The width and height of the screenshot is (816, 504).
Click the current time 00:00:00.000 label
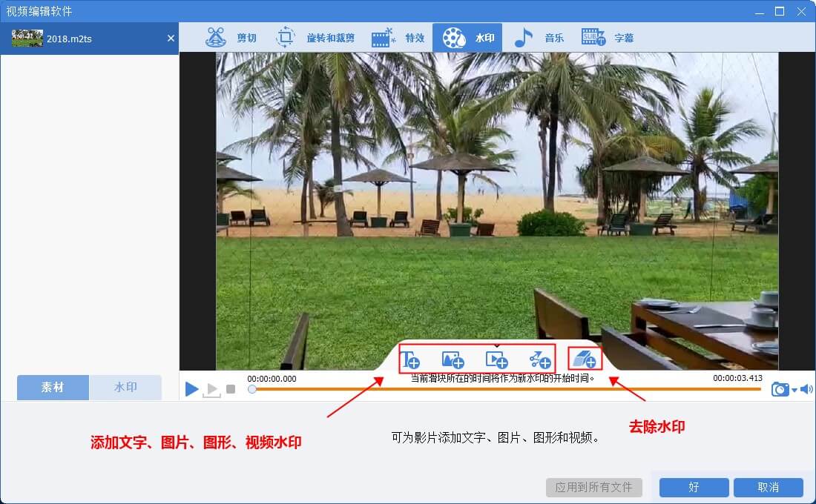[x=272, y=379]
